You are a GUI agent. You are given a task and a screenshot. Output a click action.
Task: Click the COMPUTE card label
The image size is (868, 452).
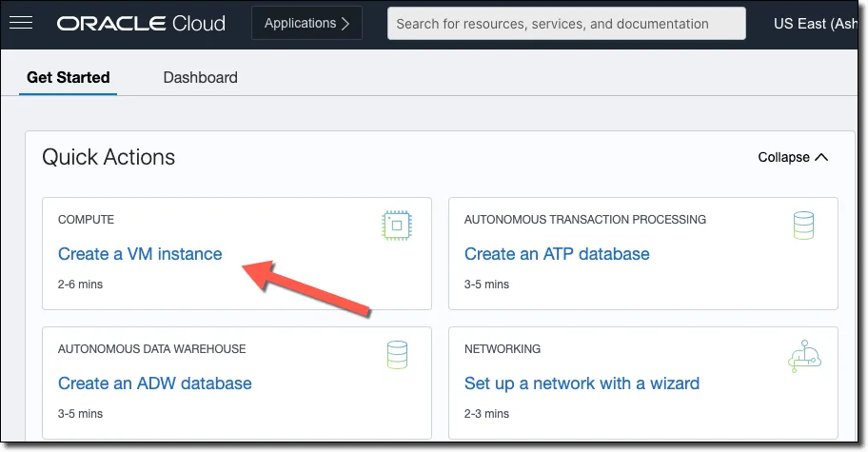coord(86,220)
